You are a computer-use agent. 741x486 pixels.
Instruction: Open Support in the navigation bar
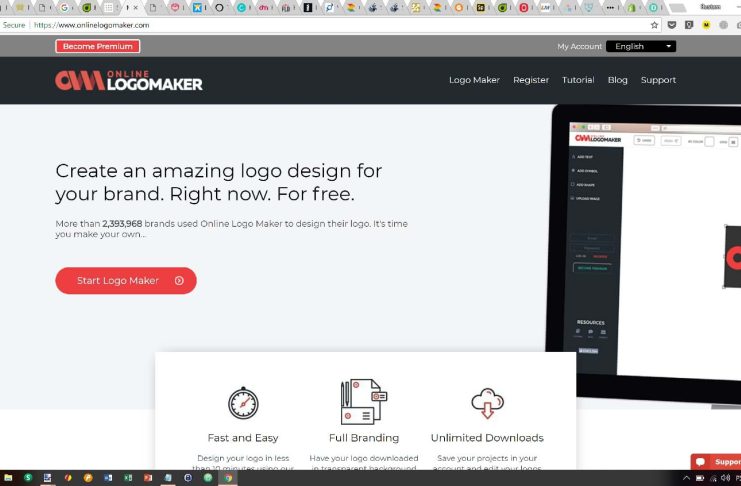pyautogui.click(x=658, y=80)
